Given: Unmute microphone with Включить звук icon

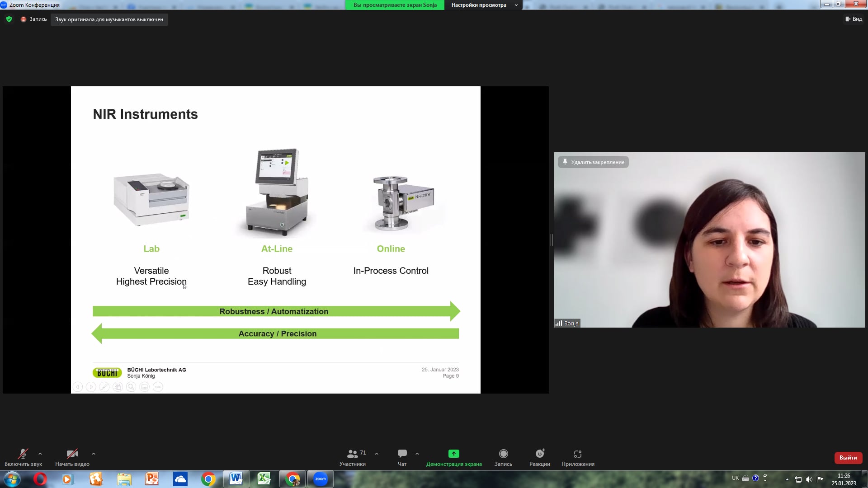Looking at the screenshot, I should pyautogui.click(x=23, y=457).
